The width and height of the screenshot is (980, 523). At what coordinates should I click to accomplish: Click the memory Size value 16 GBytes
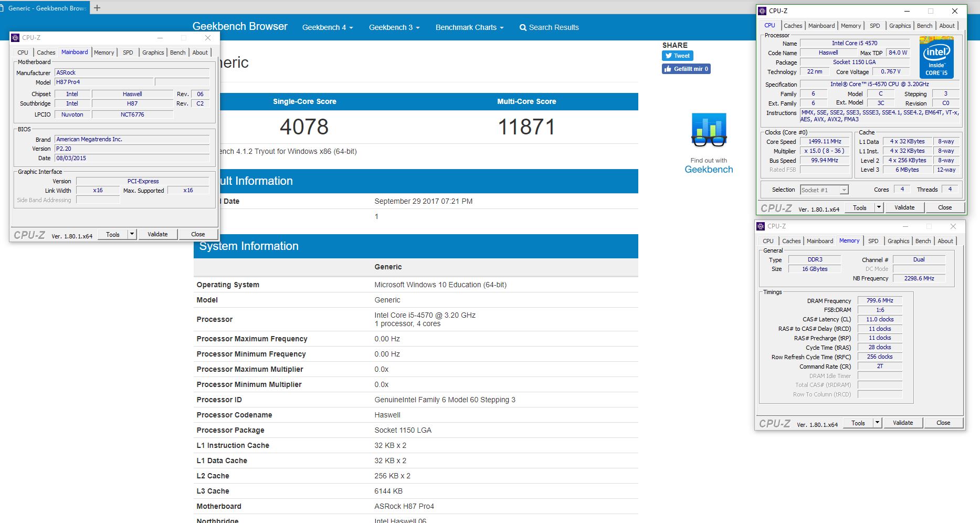pos(815,269)
